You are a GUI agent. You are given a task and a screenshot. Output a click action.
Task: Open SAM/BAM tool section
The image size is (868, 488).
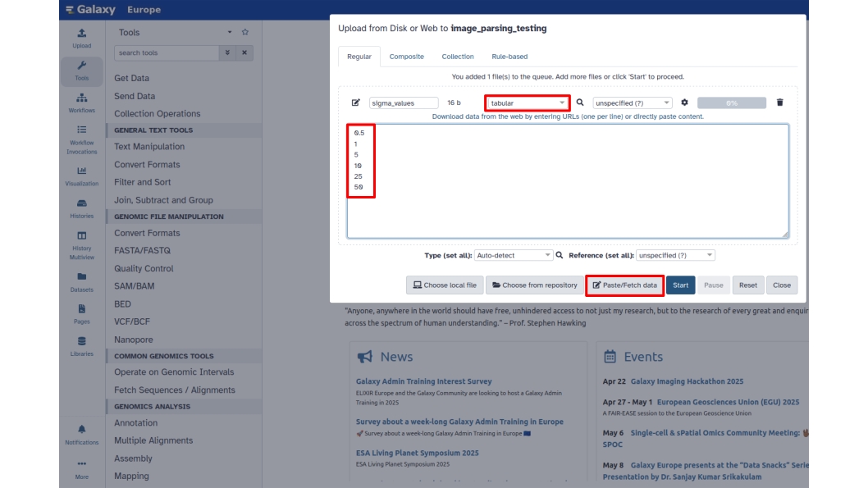(134, 286)
